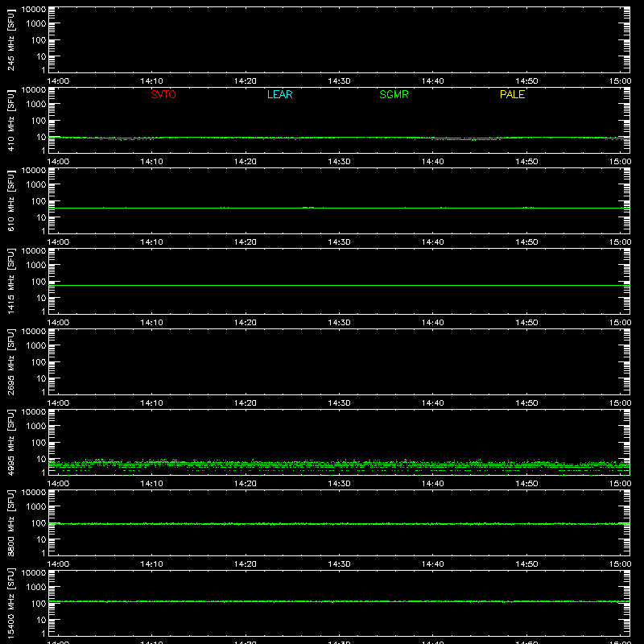Image resolution: width=644 pixels, height=644 pixels.
Task: Click the 100 tick label on the 8800 MHz panel
Action: [39, 522]
